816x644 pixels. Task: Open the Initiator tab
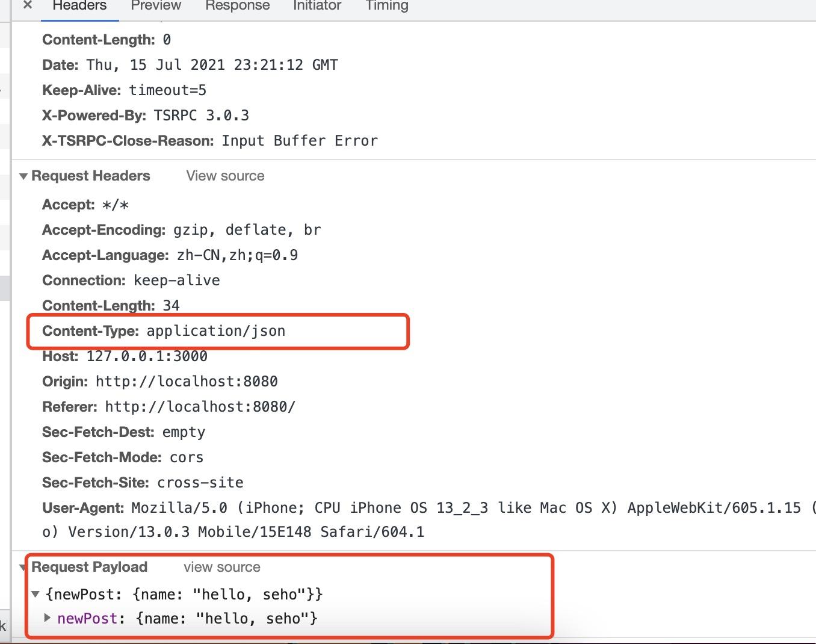pos(317,5)
